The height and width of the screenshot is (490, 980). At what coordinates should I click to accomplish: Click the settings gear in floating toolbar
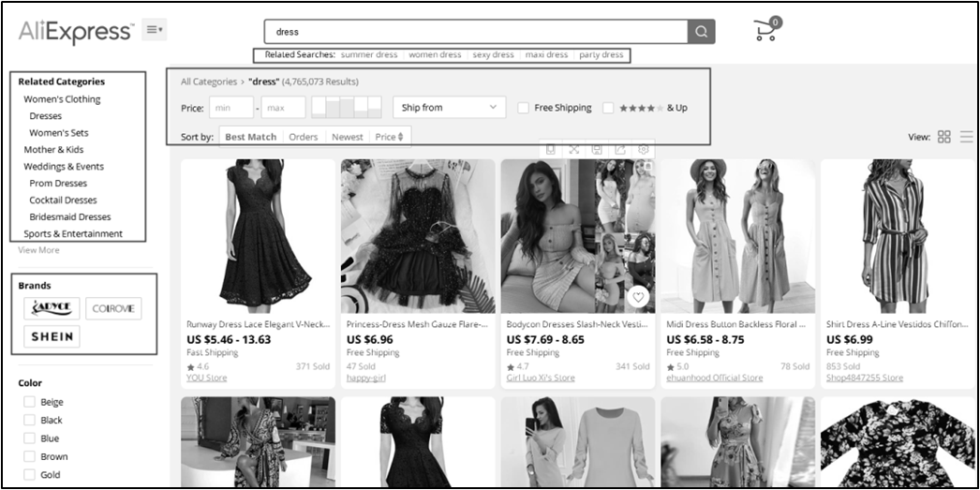tap(643, 149)
